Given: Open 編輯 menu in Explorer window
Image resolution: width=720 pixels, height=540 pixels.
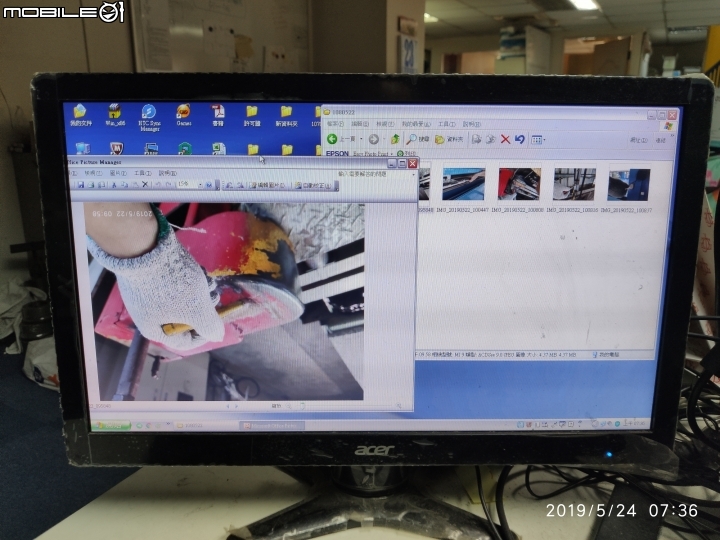Looking at the screenshot, I should pyautogui.click(x=360, y=124).
